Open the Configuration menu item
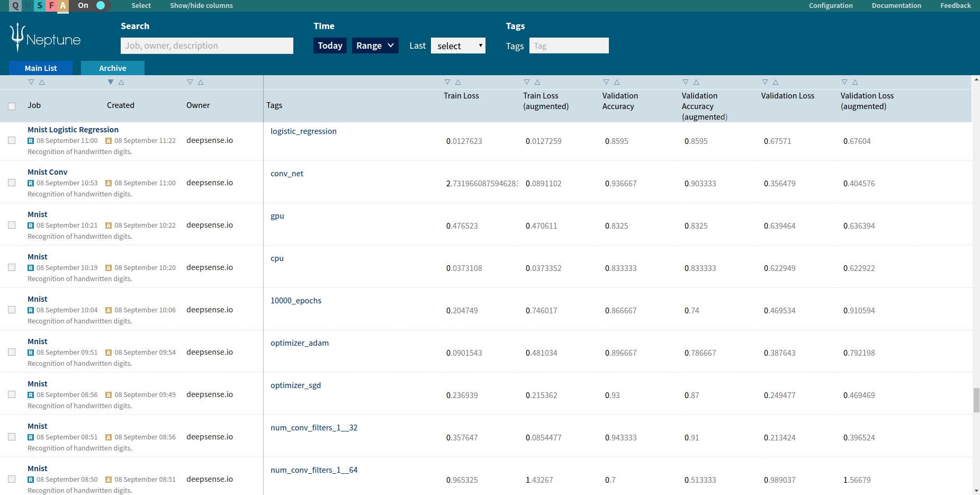Image resolution: width=980 pixels, height=495 pixels. [x=830, y=6]
